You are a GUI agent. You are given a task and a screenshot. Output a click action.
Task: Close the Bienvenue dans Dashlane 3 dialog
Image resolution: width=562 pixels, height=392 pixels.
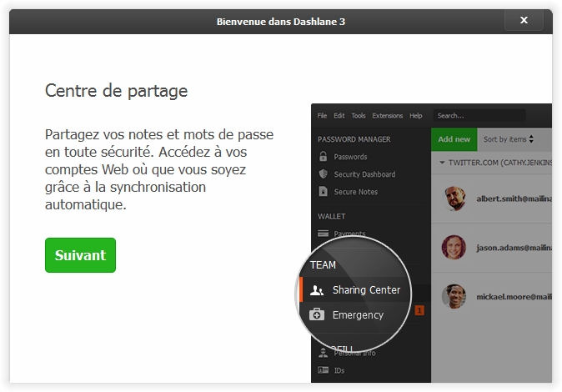pos(524,20)
